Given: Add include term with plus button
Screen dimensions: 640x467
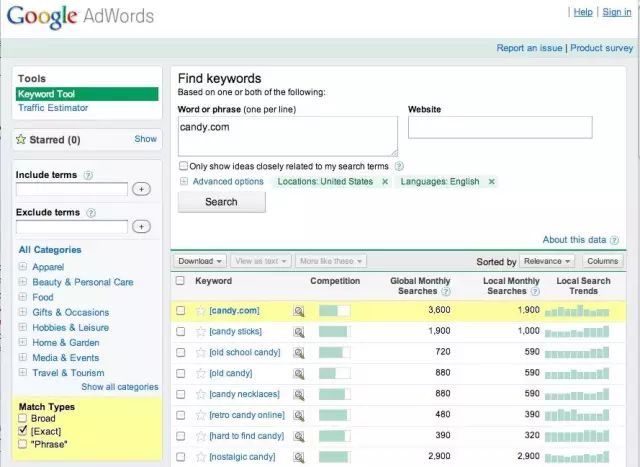Looking at the screenshot, I should point(141,189).
